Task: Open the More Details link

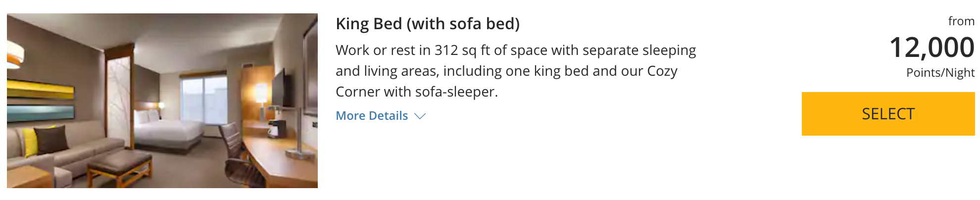Action: tap(372, 116)
